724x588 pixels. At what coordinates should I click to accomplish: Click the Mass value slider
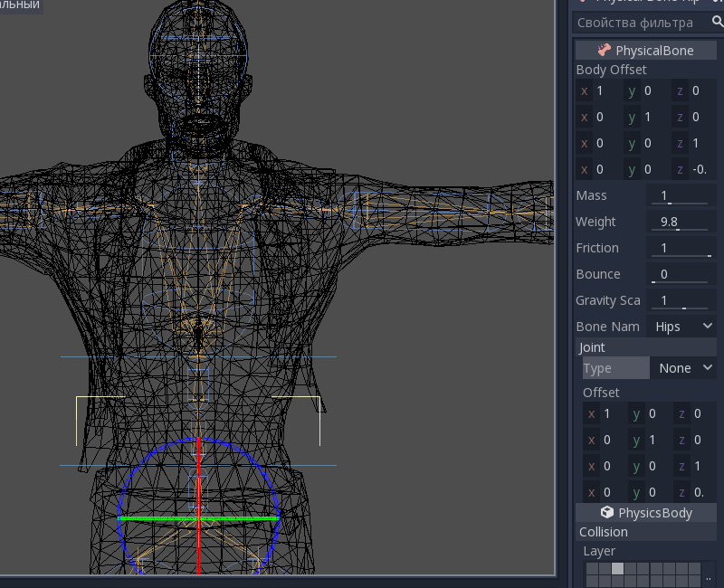(x=681, y=195)
